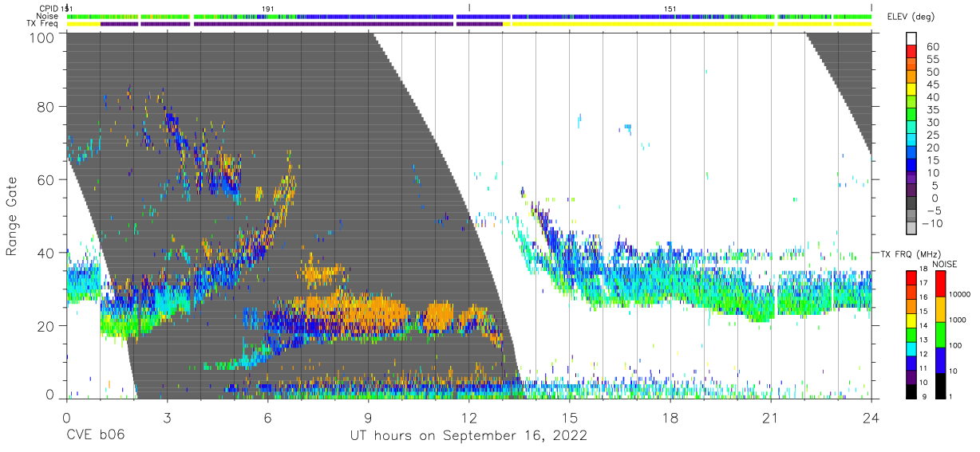Click the red segment of ELEV colorbar
Viewport: 980px width, 452px height.
[912, 52]
